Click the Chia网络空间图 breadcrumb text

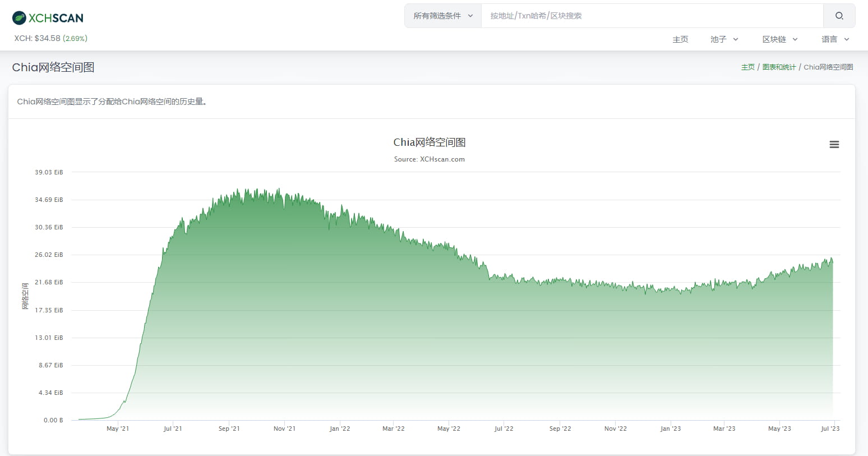pos(828,67)
